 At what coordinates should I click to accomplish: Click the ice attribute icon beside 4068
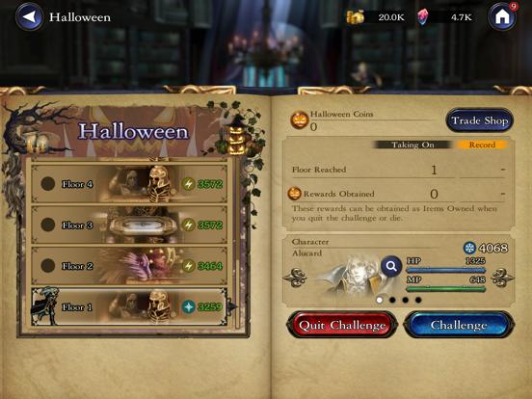pos(469,248)
